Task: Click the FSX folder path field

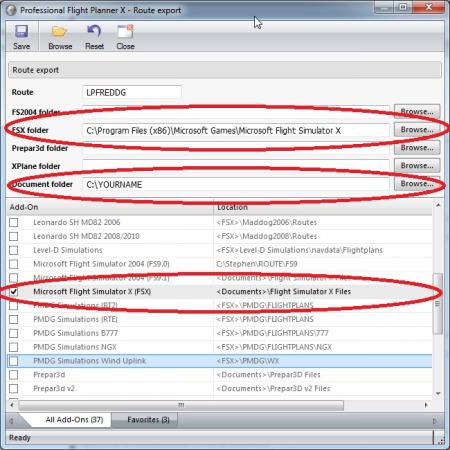Action: pyautogui.click(x=236, y=130)
